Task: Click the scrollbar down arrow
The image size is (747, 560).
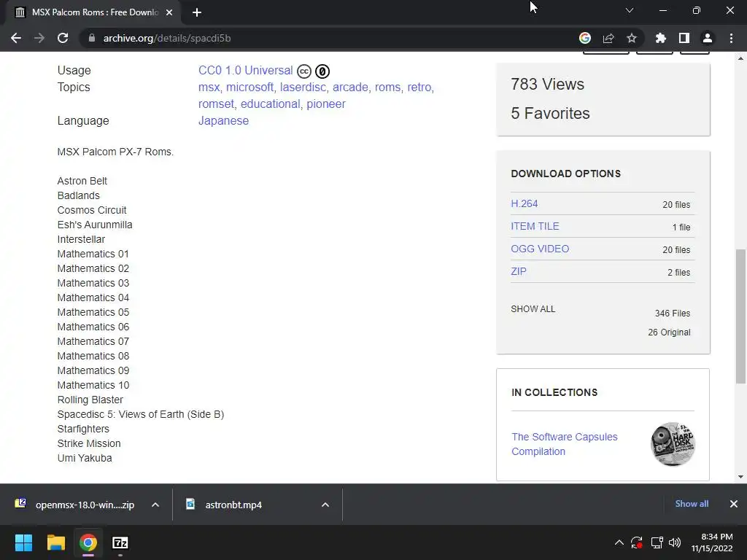Action: pos(740,476)
